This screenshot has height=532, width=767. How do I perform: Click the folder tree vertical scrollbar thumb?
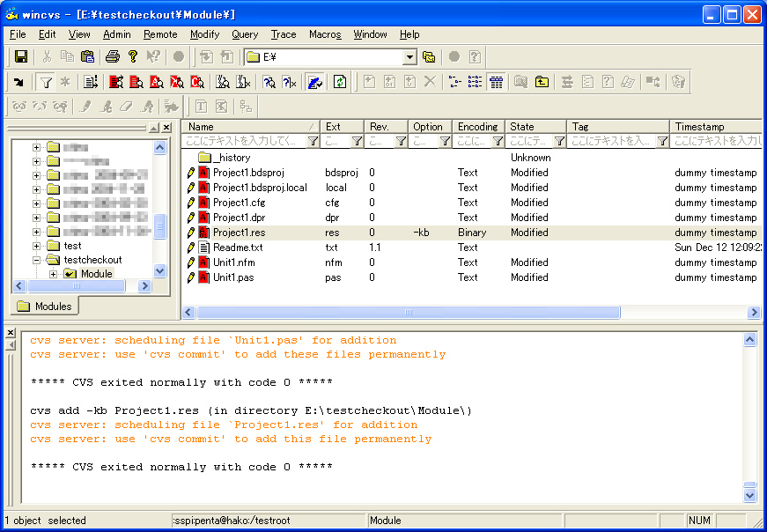(x=160, y=226)
